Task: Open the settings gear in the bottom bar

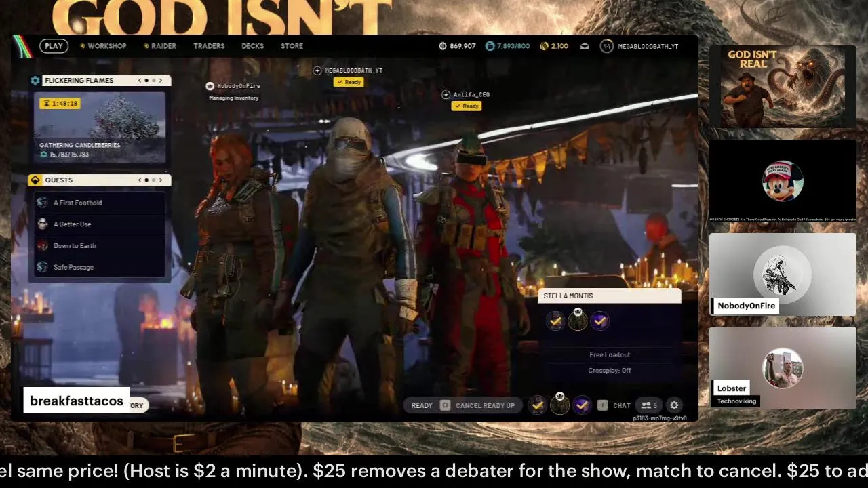Action: [x=674, y=405]
